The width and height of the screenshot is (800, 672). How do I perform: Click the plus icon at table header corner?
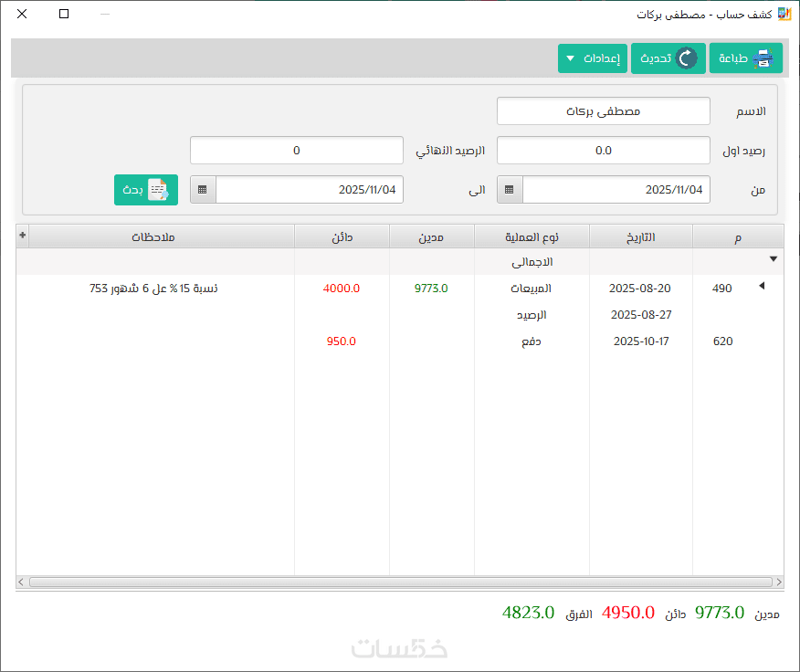coord(23,236)
